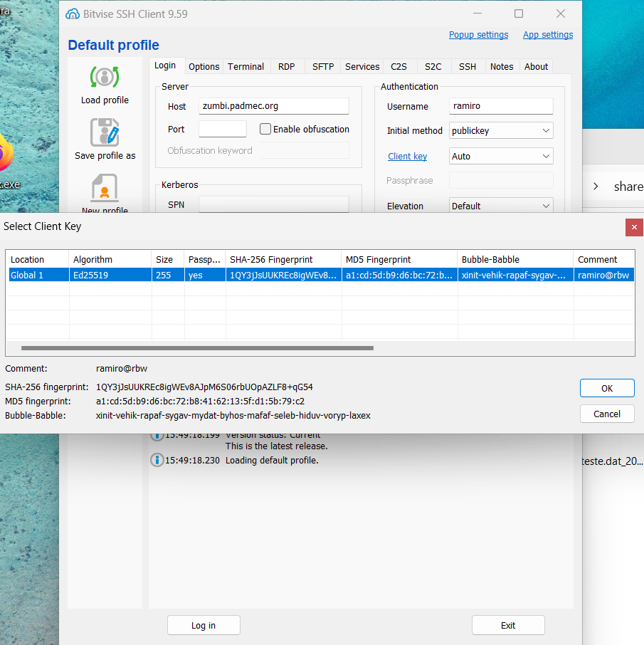Image resolution: width=644 pixels, height=645 pixels.
Task: Click the full SHA-256 fingerprint value text
Action: (204, 387)
